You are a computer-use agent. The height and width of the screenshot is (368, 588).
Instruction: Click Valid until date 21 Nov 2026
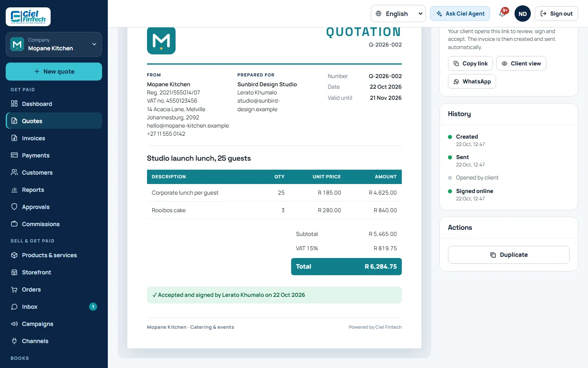pos(385,98)
